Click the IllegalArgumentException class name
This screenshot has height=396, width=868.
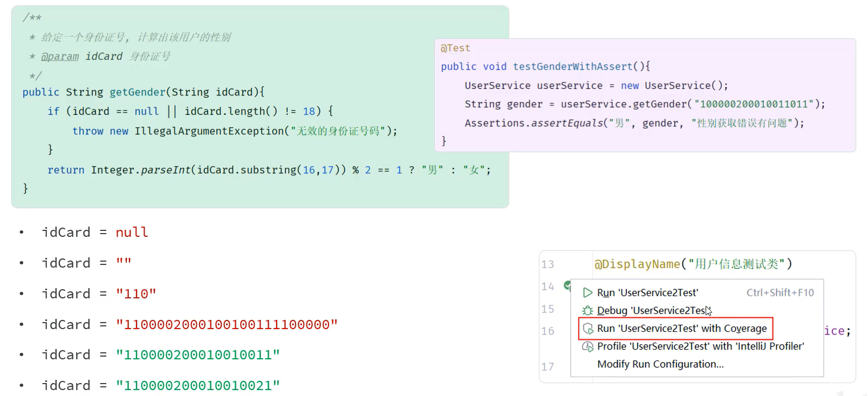(209, 131)
